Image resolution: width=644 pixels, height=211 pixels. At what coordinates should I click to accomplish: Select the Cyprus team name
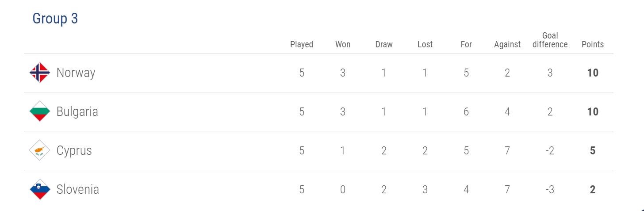pyautogui.click(x=74, y=150)
